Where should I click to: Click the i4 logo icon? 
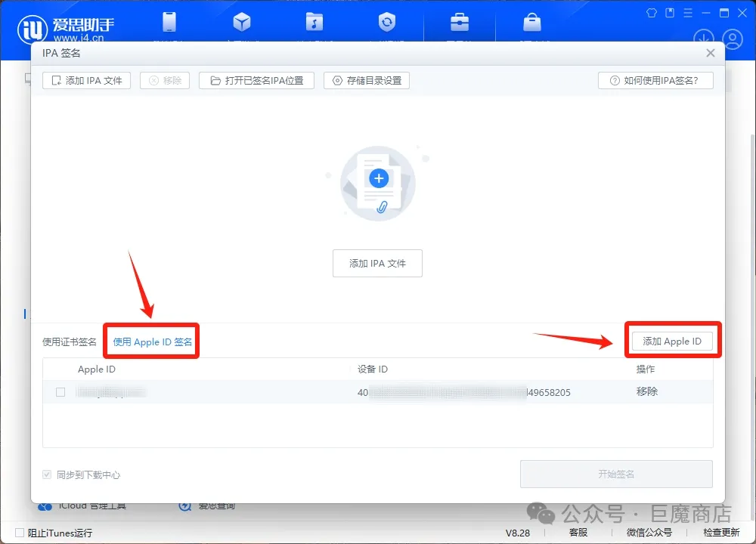pyautogui.click(x=32, y=29)
